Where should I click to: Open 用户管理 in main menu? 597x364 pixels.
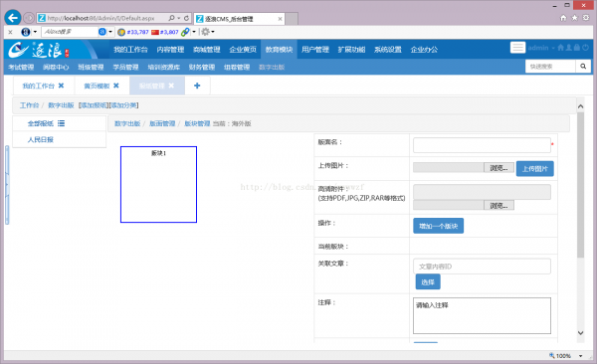[x=315, y=50]
